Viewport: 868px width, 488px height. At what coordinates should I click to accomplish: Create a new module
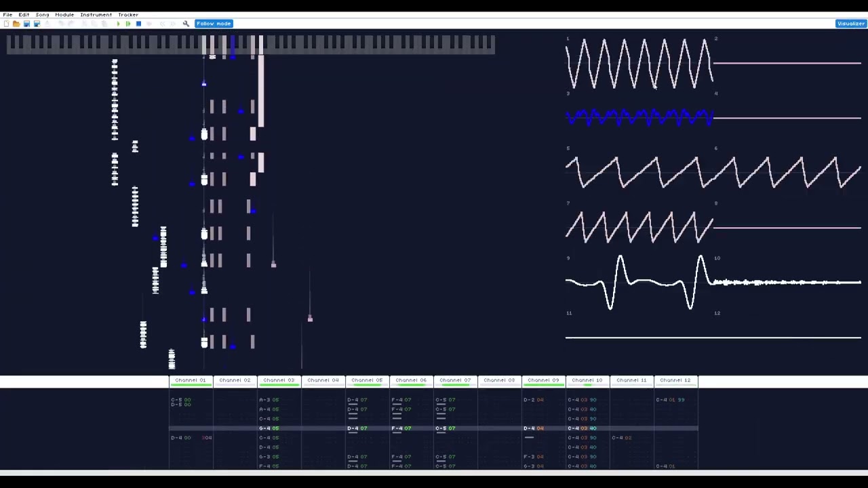click(x=6, y=24)
